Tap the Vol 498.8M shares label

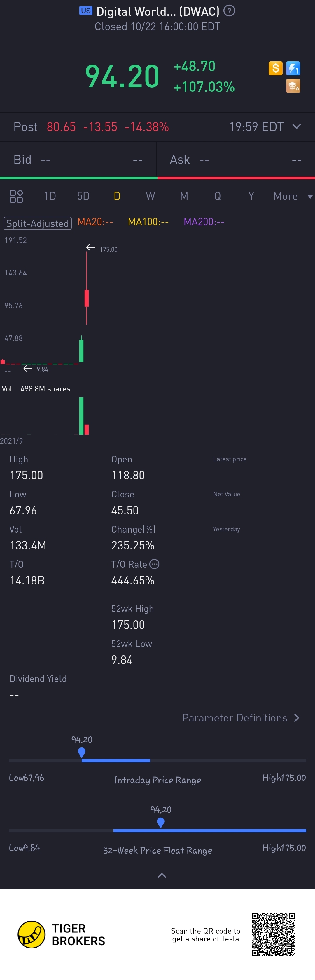pyautogui.click(x=36, y=389)
